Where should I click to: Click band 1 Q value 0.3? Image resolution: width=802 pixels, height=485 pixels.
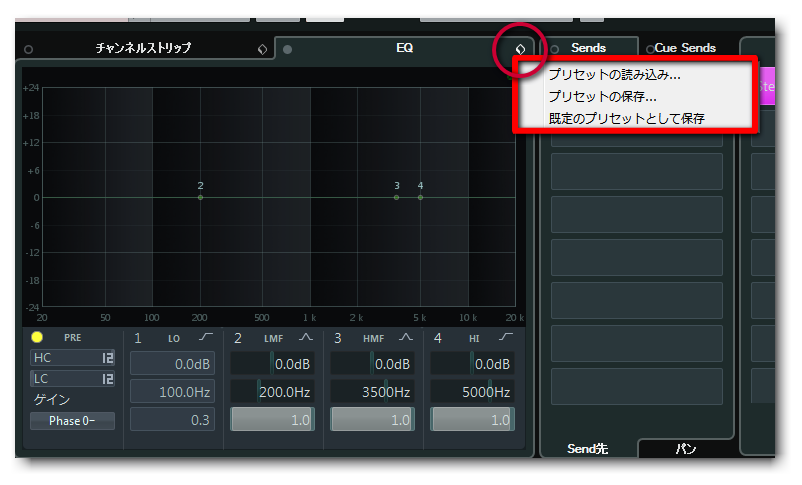[172, 420]
